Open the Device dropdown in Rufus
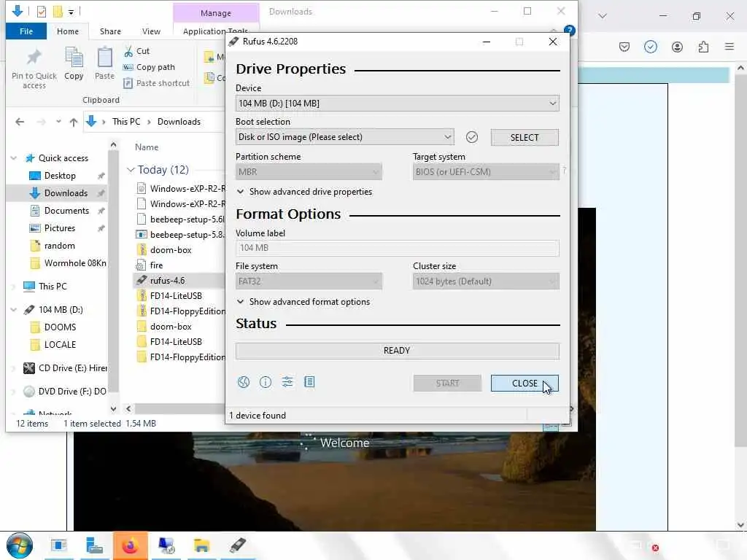747x560 pixels. [x=397, y=104]
